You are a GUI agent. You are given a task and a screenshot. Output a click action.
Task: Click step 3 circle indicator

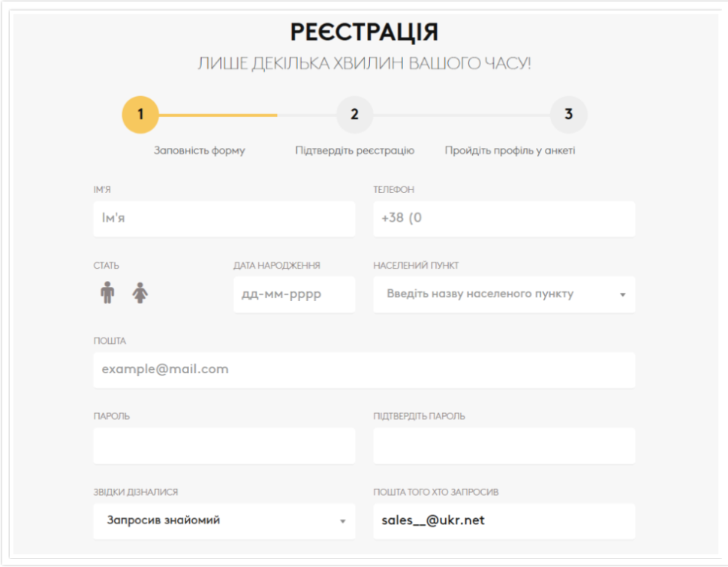[x=568, y=115]
